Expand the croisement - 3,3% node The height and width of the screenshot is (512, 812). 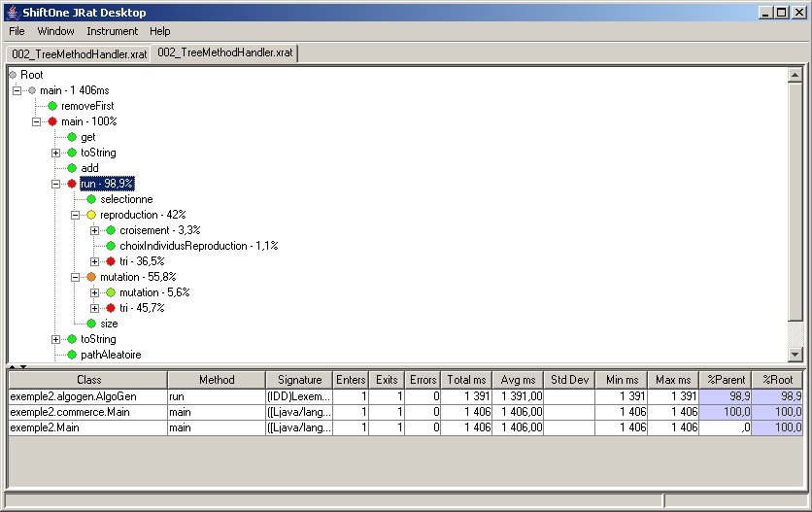[x=95, y=230]
